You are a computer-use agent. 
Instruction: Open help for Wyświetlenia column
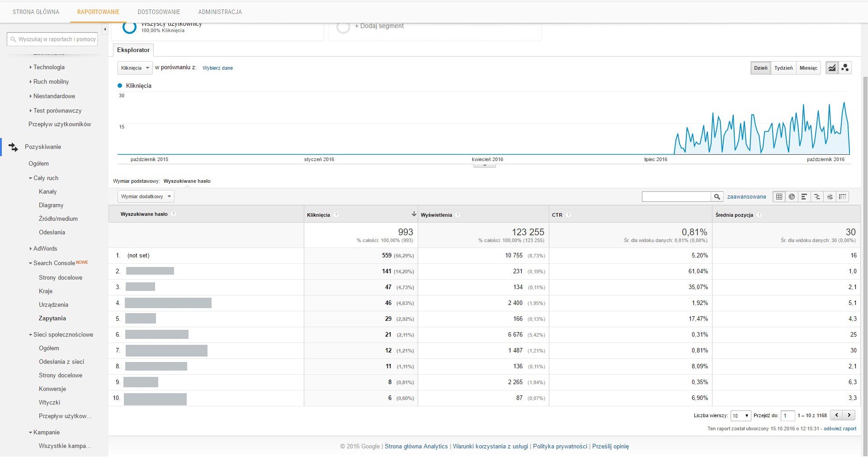tap(458, 215)
